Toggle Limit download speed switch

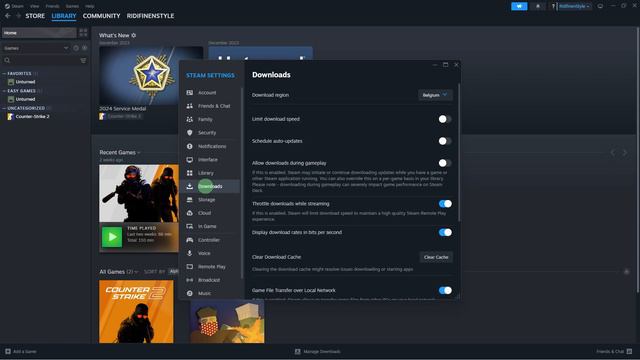(444, 119)
